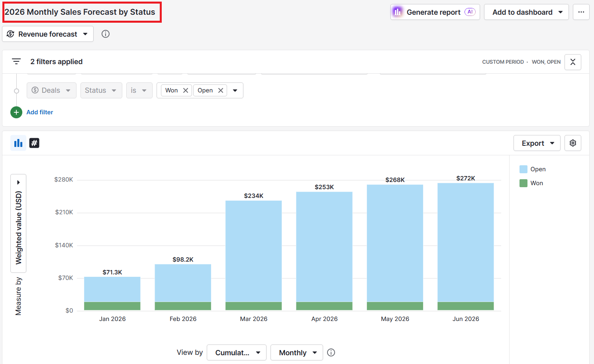Click the $272K value label
Image resolution: width=594 pixels, height=364 pixels.
coord(466,178)
